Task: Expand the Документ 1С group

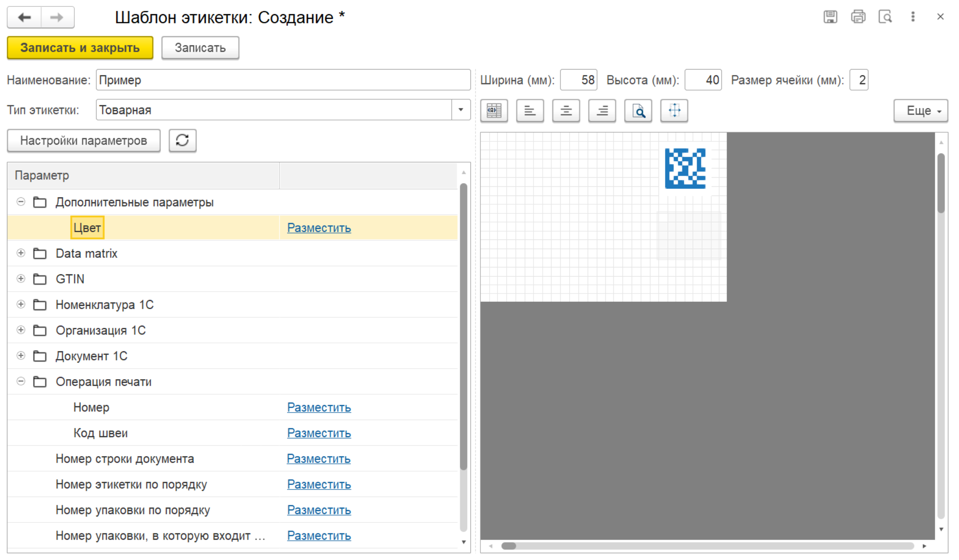Action: 21,355
